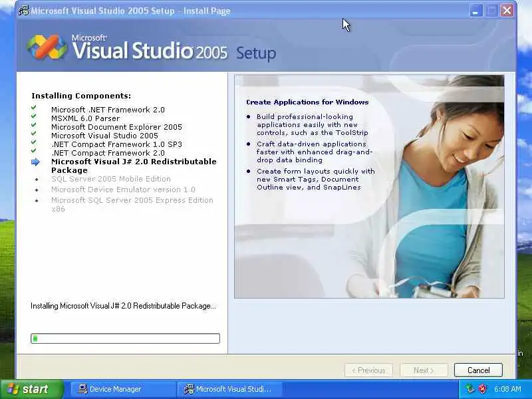The image size is (532, 399).
Task: Click the bullet about drag-and-drop data binding
Action: click(x=315, y=152)
